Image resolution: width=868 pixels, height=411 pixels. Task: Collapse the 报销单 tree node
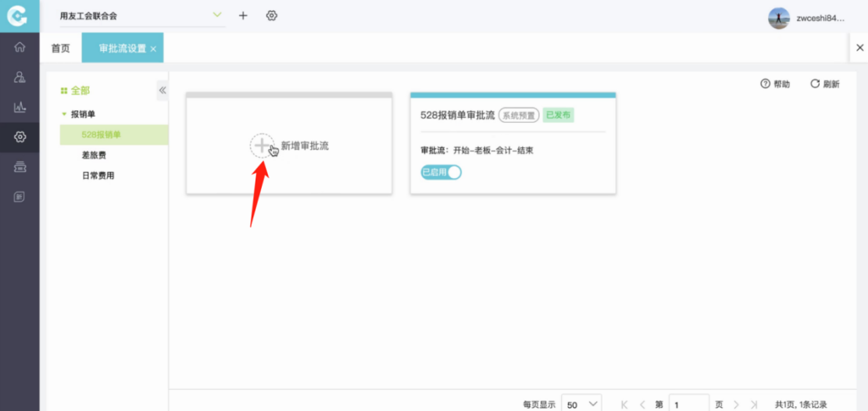click(x=64, y=114)
